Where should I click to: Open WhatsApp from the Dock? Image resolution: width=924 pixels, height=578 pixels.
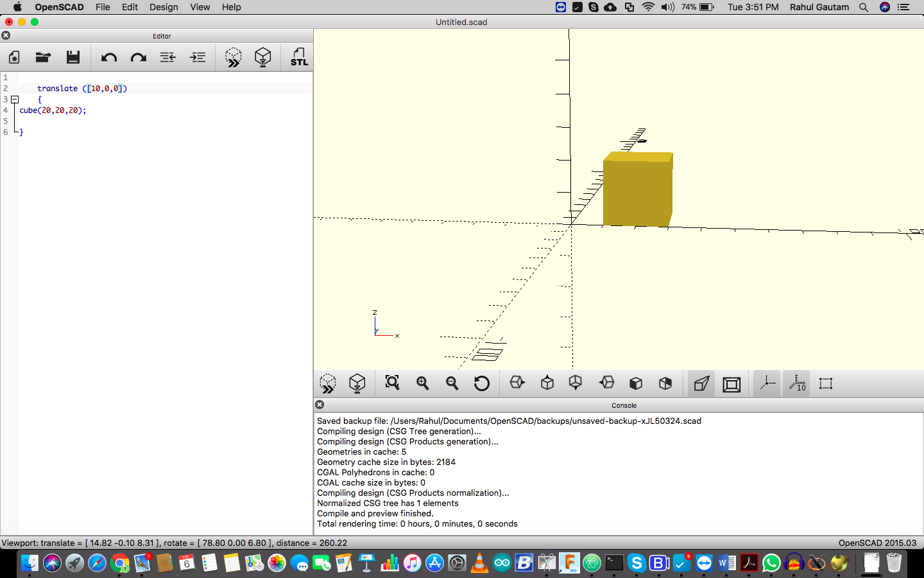[x=771, y=563]
